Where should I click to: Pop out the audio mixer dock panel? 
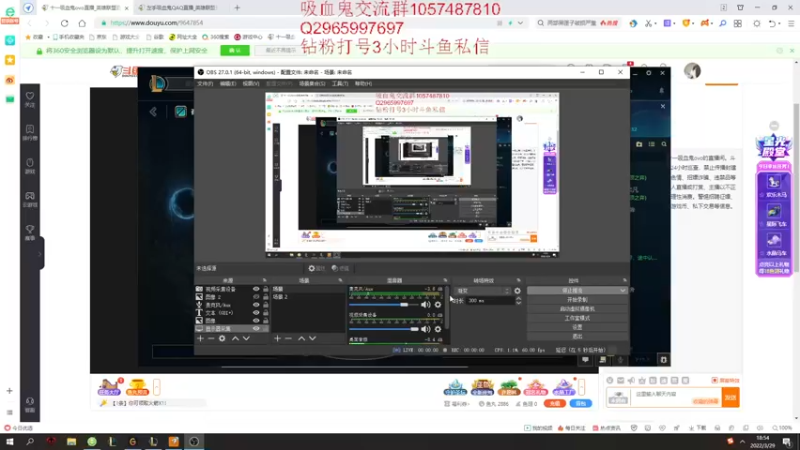tap(445, 280)
